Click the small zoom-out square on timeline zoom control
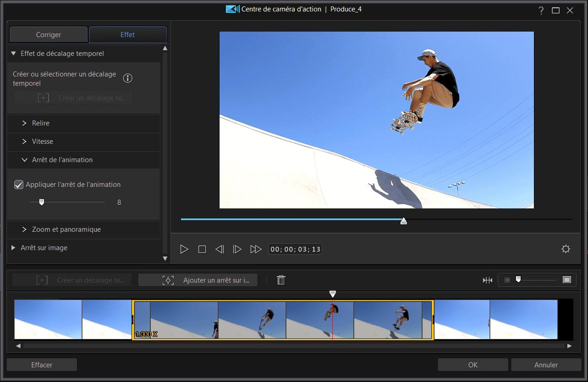The image size is (588, 382). click(506, 279)
